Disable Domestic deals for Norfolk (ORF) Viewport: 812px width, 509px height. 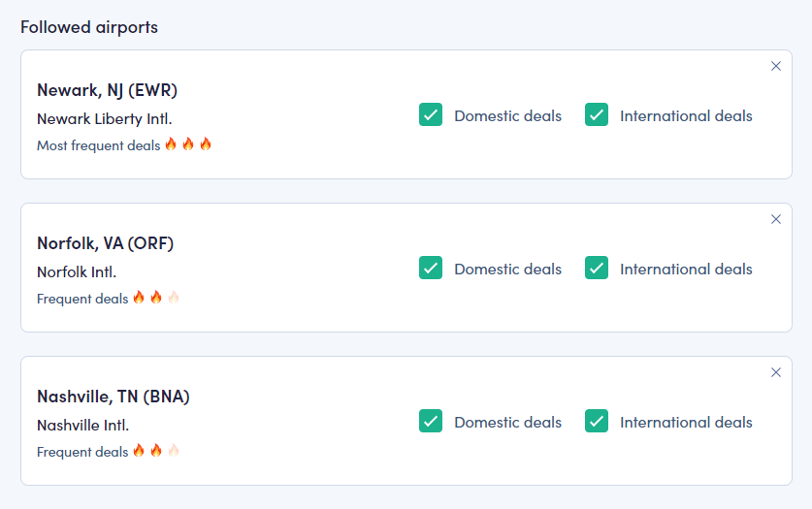tap(431, 268)
